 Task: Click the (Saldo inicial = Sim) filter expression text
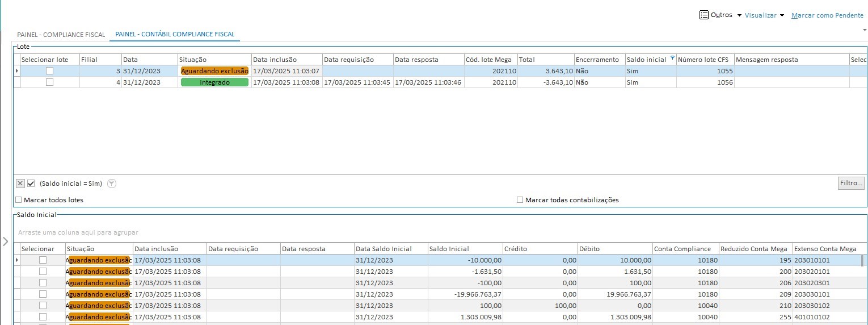click(70, 184)
